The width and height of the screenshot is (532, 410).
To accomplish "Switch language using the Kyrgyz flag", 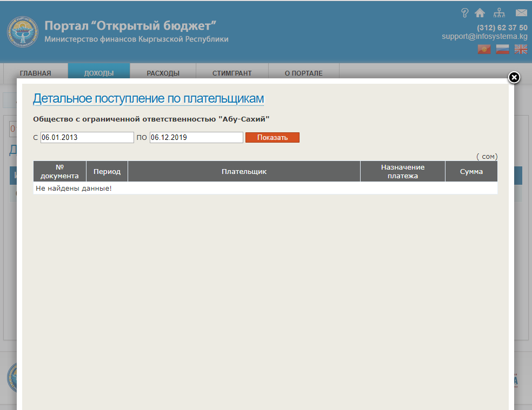I will (x=484, y=49).
